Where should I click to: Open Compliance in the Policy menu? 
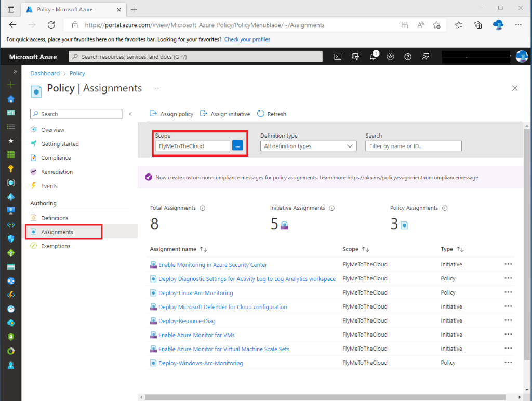click(x=56, y=158)
